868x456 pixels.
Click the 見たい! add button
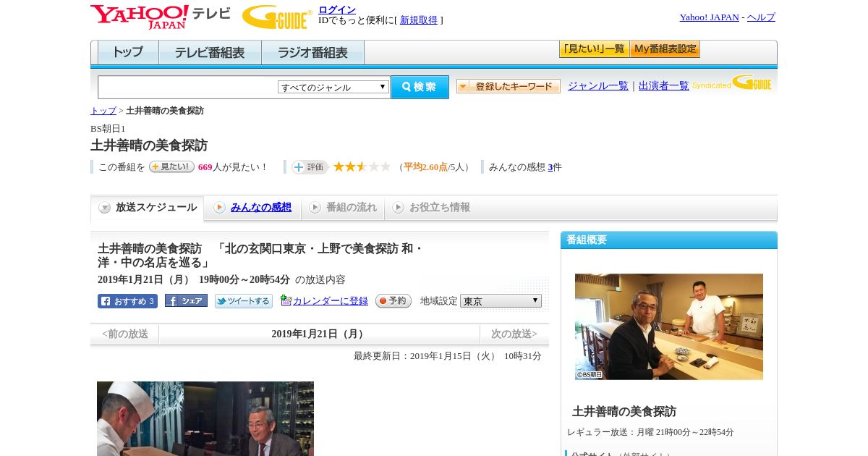171,166
